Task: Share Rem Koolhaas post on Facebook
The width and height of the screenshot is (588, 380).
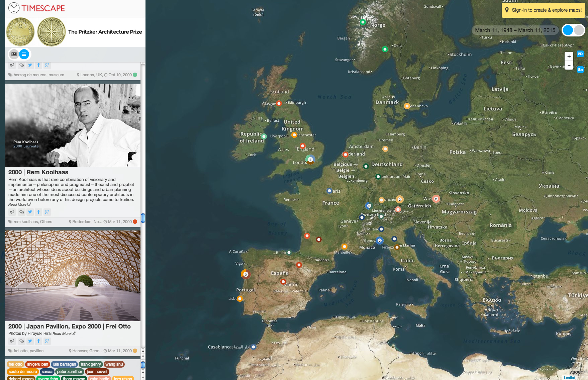Action: (38, 212)
